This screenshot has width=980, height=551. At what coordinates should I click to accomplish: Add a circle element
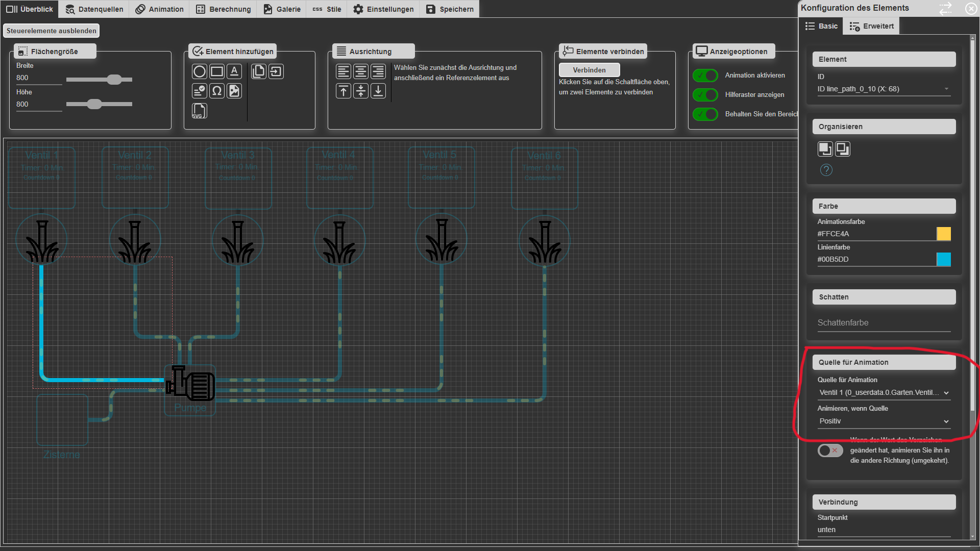point(200,71)
